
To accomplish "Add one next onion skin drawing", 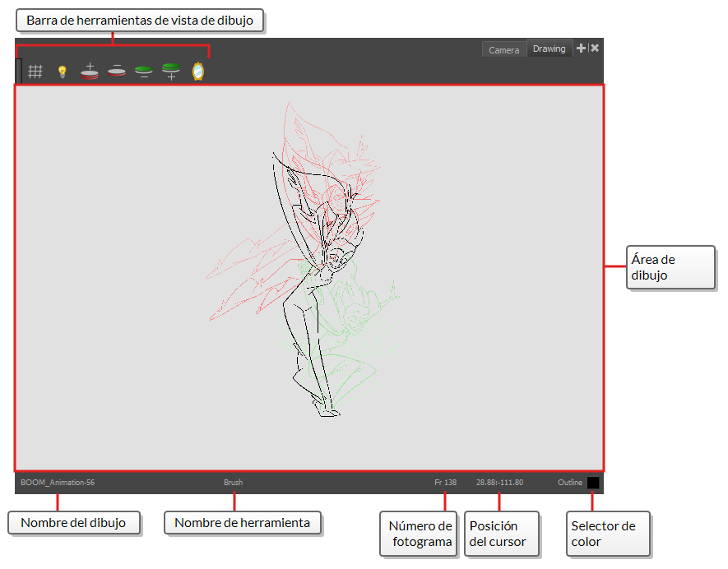I will 171,72.
